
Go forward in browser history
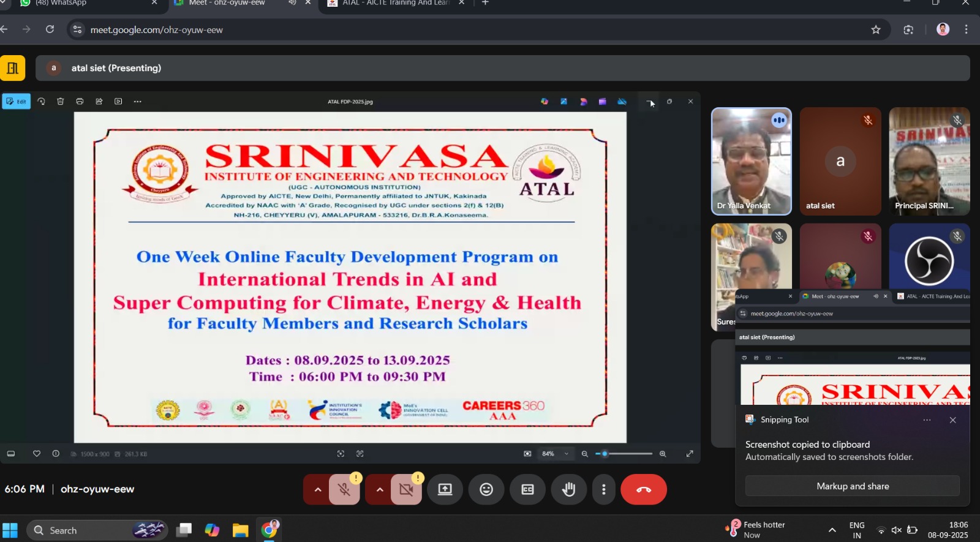click(26, 29)
